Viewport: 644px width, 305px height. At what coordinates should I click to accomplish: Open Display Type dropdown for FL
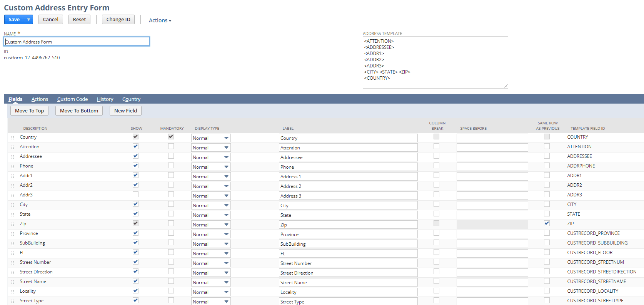coord(211,253)
